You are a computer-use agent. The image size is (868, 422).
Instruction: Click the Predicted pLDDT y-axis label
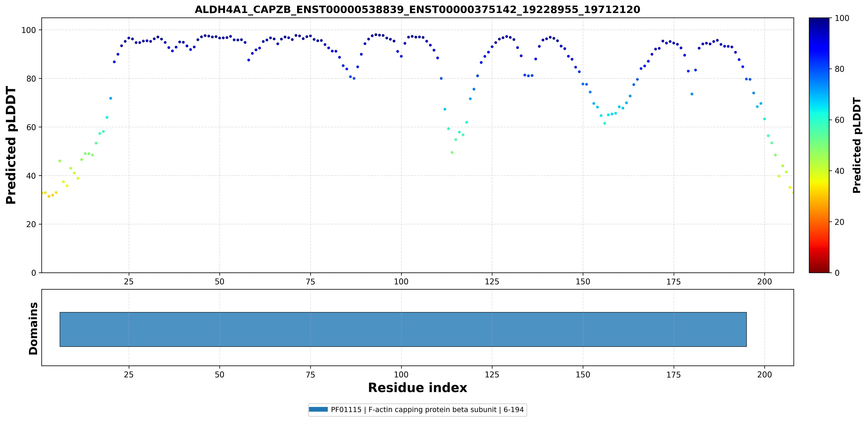pyautogui.click(x=11, y=145)
